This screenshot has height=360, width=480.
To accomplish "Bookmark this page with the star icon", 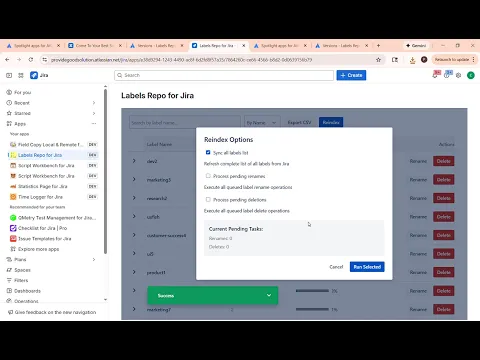I will tap(378, 60).
